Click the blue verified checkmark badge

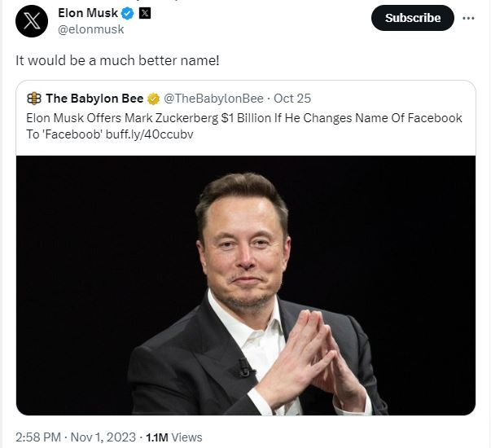[128, 14]
